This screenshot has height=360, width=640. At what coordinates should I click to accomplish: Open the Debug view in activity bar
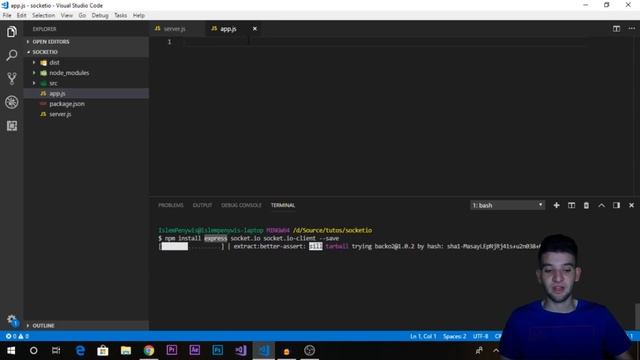[x=11, y=102]
